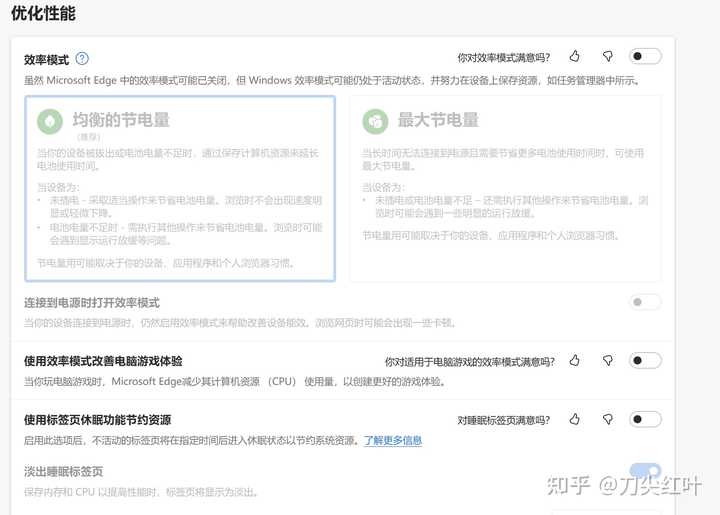Viewport: 720px width, 515px height.
Task: Click the description about Microsoft Edge CPU usage
Action: 236,381
